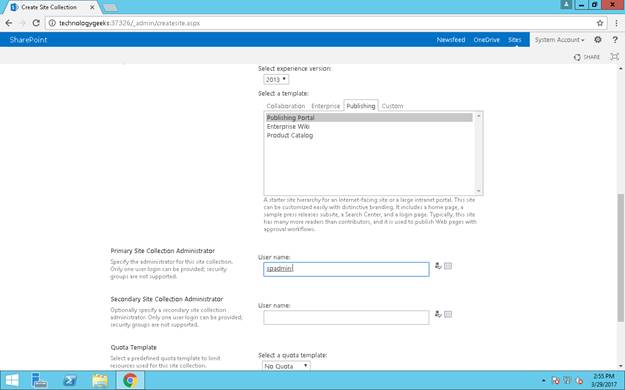Open the Sites link

[x=514, y=39]
